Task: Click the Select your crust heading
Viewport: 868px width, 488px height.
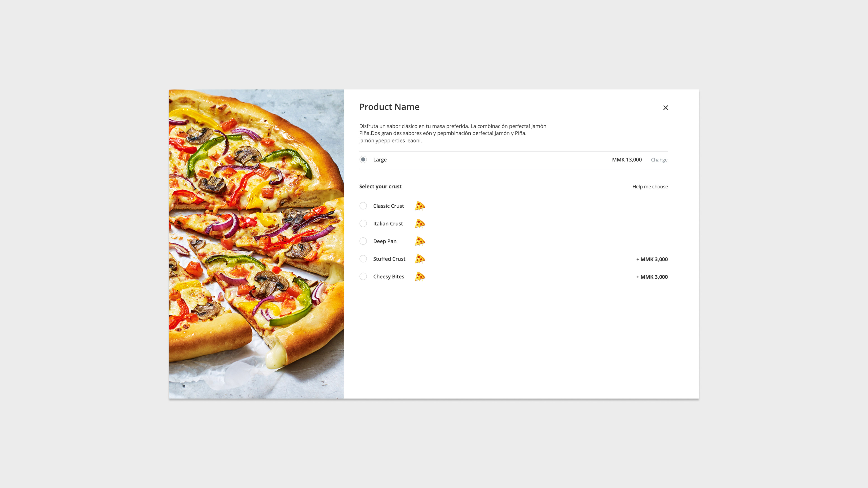Action: (x=380, y=187)
